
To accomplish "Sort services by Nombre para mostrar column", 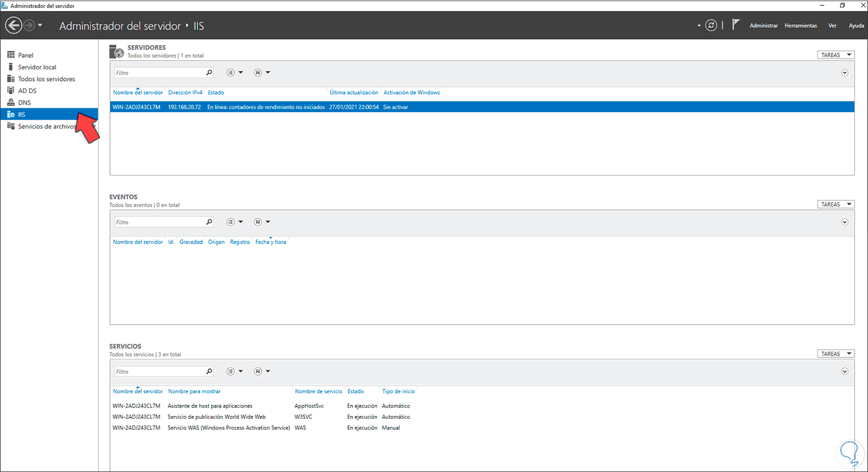I will point(194,392).
